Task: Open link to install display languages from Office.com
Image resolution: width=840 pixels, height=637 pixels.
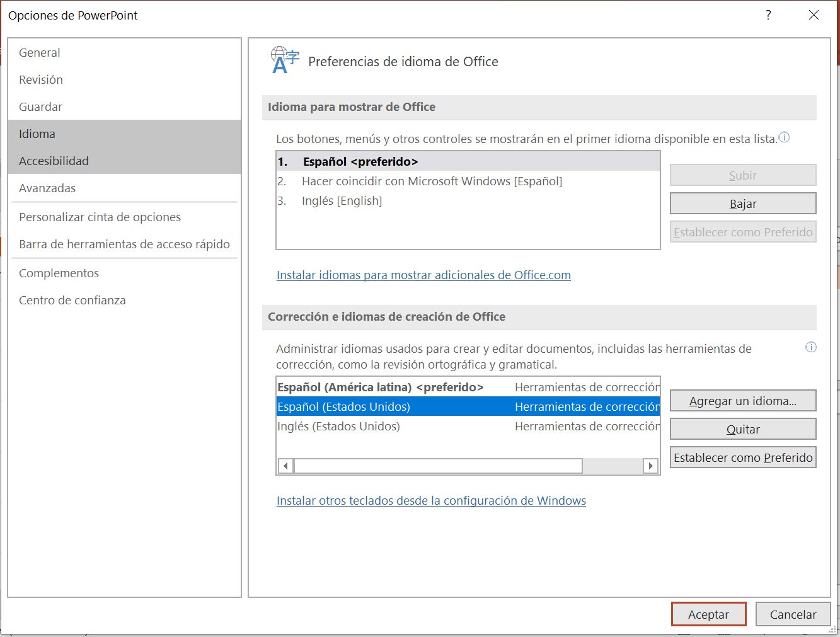Action: (x=423, y=275)
